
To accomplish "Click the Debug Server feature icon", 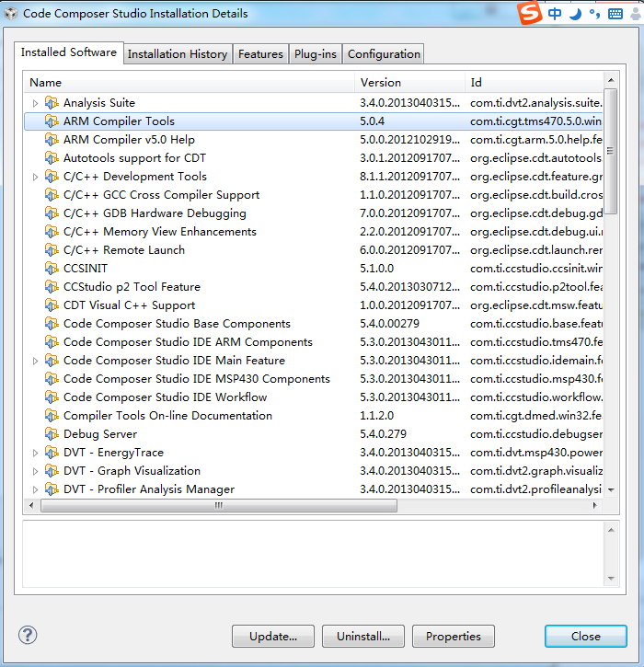I will (52, 434).
